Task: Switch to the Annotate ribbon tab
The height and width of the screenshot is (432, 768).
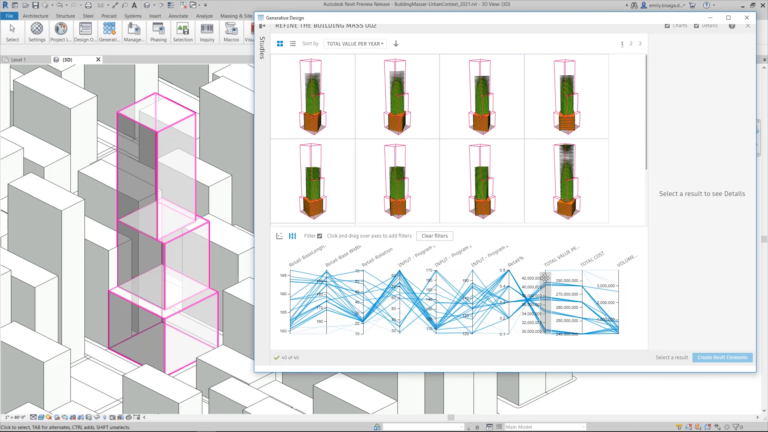Action: pos(178,16)
